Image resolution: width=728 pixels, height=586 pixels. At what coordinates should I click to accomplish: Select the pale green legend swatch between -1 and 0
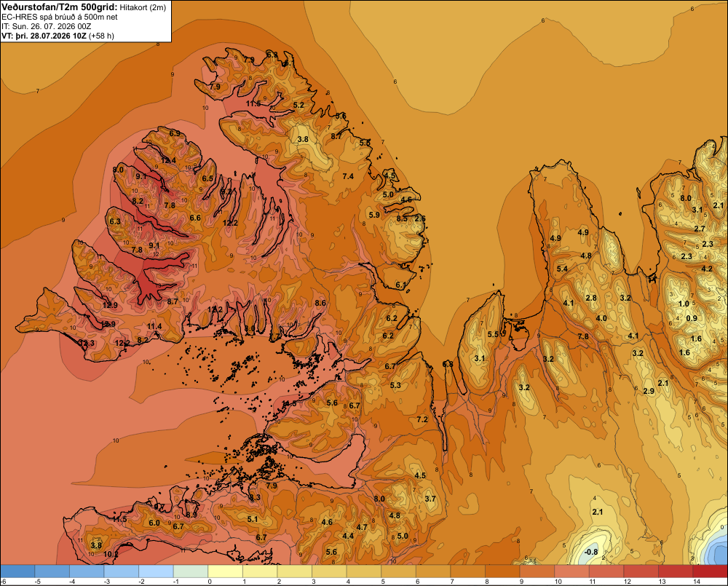[190, 571]
